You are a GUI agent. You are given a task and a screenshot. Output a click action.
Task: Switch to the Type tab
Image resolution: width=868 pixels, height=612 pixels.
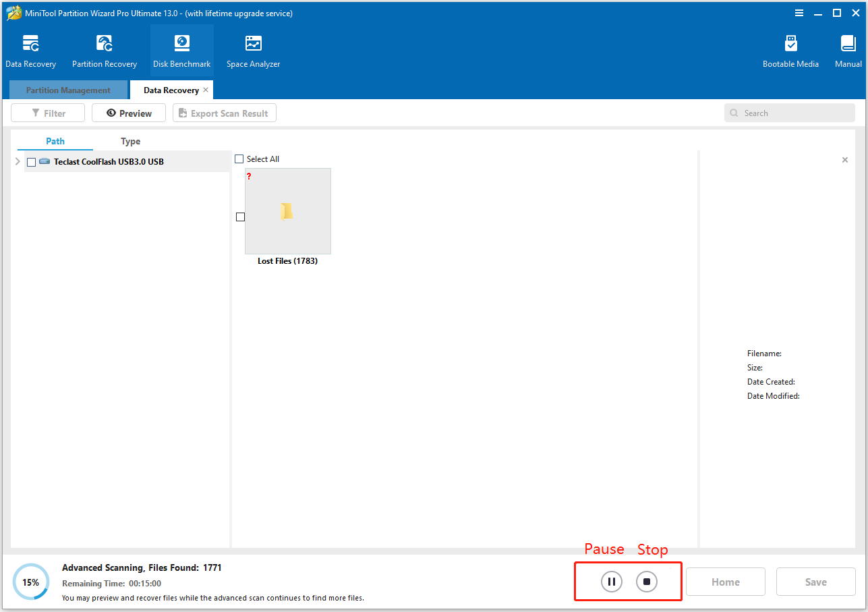(130, 141)
